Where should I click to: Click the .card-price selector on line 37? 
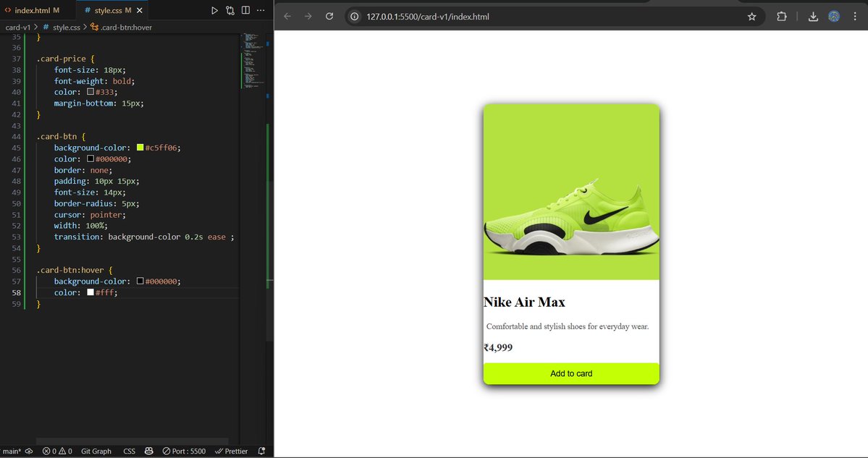pos(61,59)
